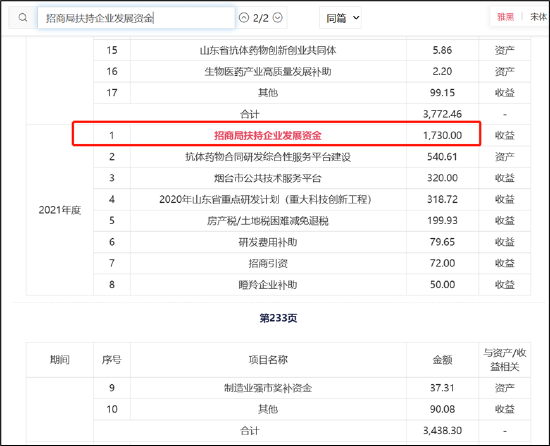Screen dimensions: 550x446
Task: Click row 研发费用补助
Action: (x=268, y=242)
